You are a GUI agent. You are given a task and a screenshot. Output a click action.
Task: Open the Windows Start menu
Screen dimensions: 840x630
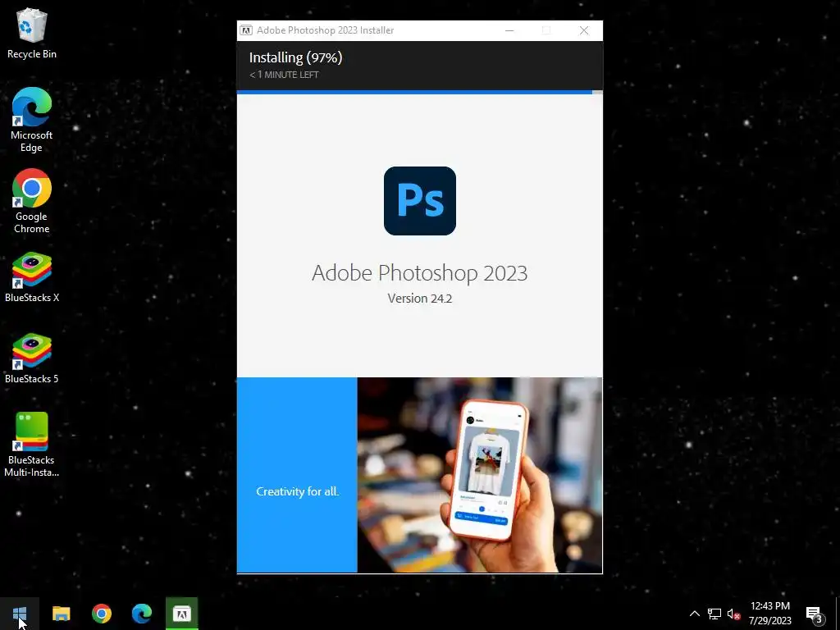[20, 614]
